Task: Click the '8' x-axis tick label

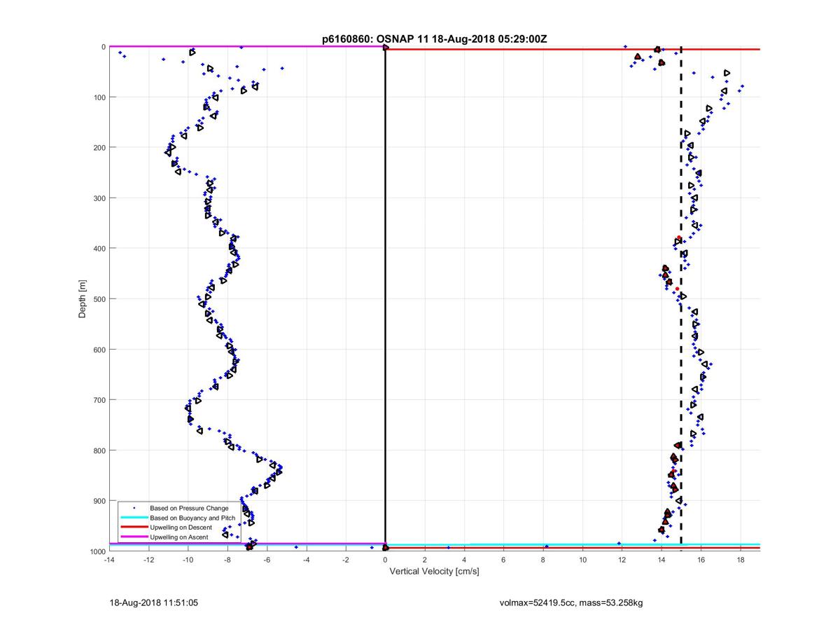Action: pos(544,560)
